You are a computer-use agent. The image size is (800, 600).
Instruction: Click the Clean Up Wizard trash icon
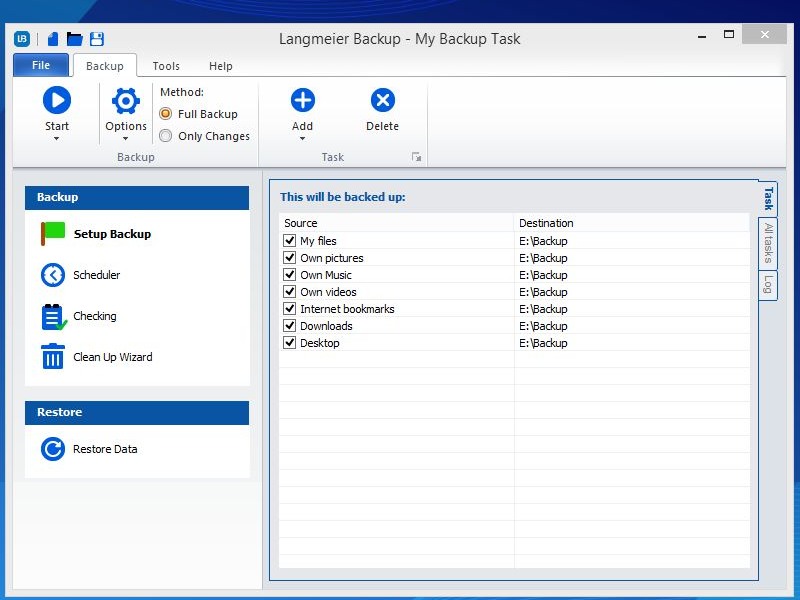pos(51,356)
